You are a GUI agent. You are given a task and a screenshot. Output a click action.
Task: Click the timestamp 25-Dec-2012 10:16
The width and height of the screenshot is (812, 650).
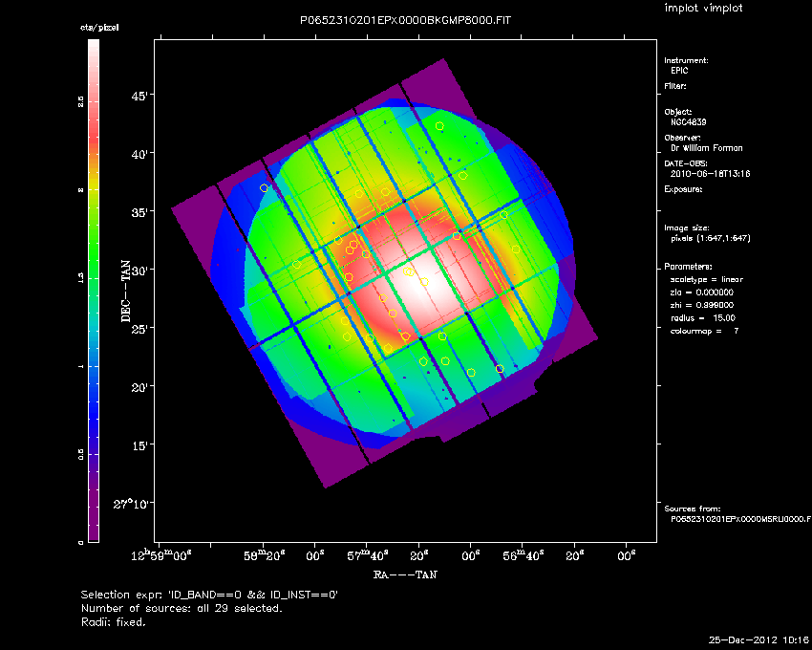tap(759, 639)
